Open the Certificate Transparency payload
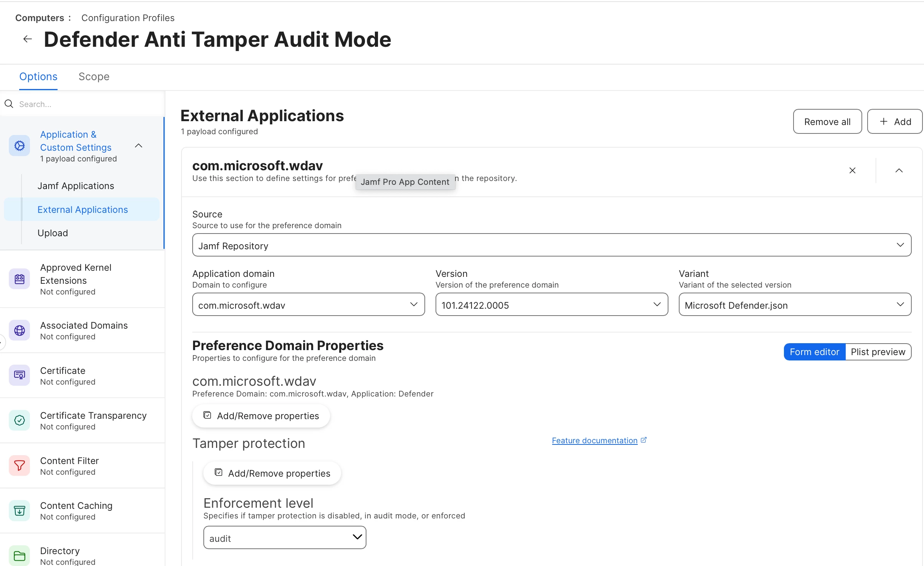The image size is (924, 566). [82, 421]
